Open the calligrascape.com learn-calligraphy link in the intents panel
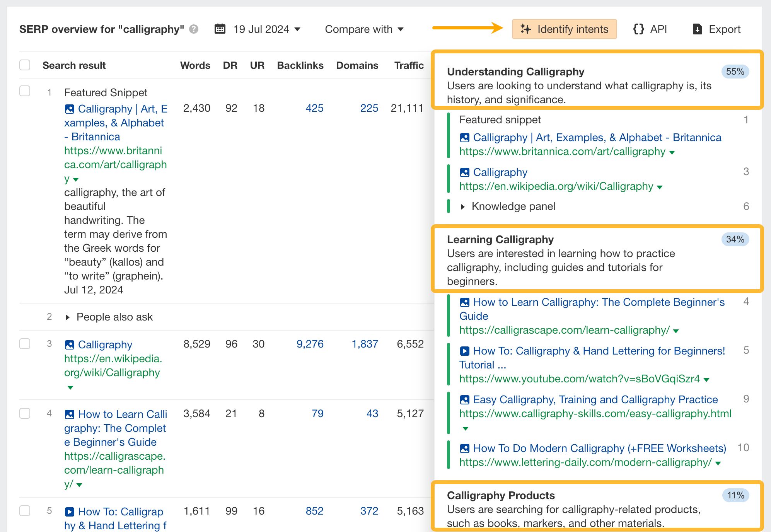Image resolution: width=771 pixels, height=532 pixels. (x=564, y=330)
